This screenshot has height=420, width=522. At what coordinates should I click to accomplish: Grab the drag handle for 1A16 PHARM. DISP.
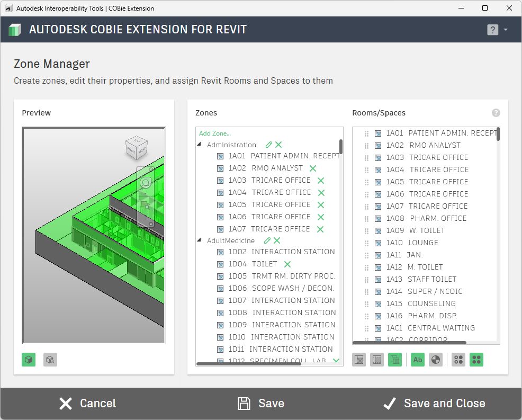tap(366, 316)
